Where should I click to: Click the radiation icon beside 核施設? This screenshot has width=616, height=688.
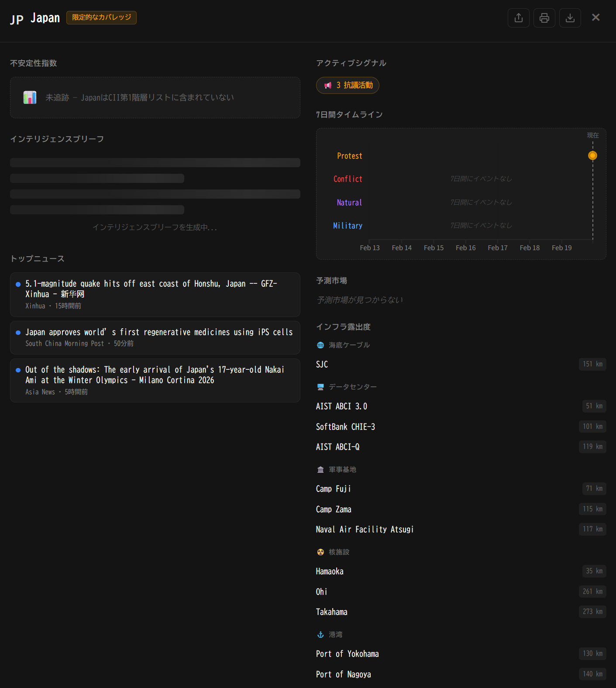[320, 552]
